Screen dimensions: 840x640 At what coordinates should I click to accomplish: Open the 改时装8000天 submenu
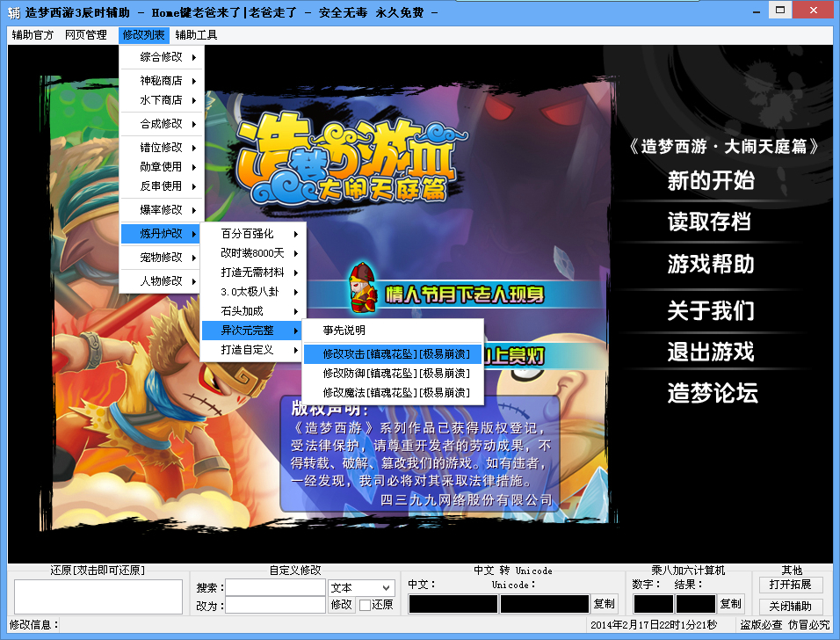click(x=253, y=253)
